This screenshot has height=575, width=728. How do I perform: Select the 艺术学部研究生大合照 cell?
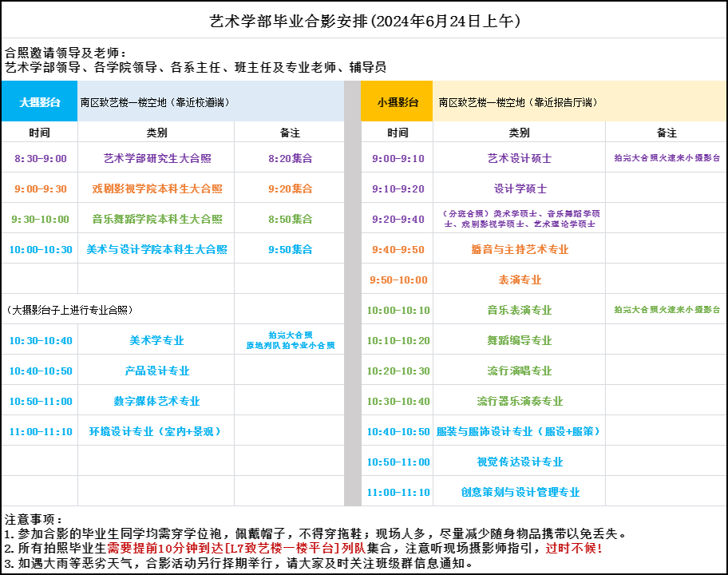(156, 159)
